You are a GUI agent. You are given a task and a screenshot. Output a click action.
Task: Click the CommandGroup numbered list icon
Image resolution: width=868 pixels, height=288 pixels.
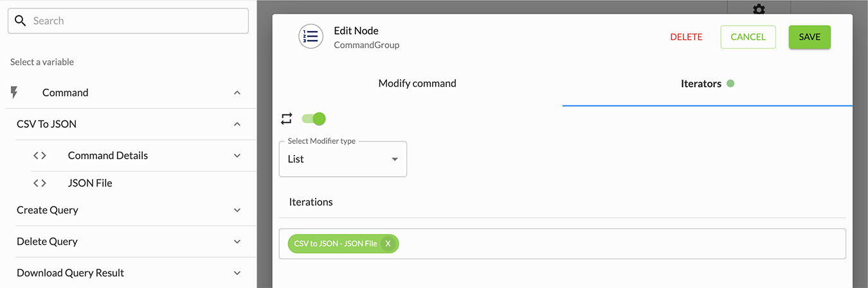(x=311, y=37)
